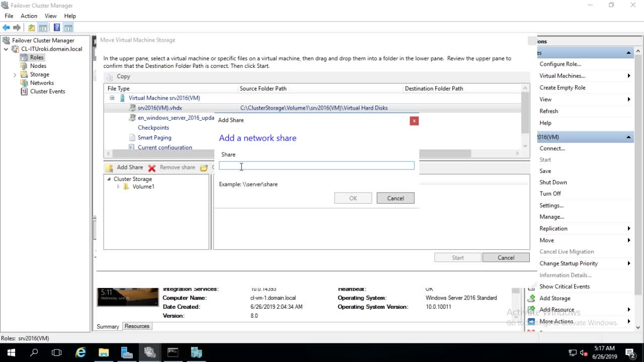This screenshot has width=644, height=362.
Task: Collapse the srv2016(VM) actions section arrow
Action: tap(628, 137)
